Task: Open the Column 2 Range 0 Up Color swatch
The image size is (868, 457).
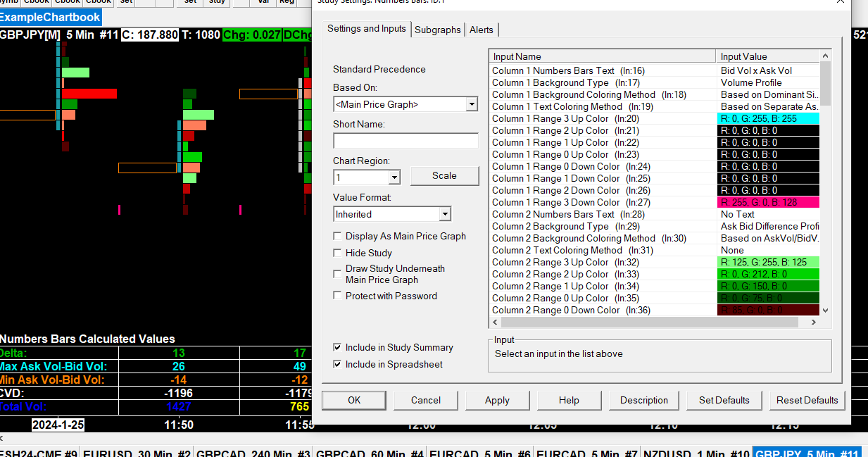Action: (x=767, y=298)
